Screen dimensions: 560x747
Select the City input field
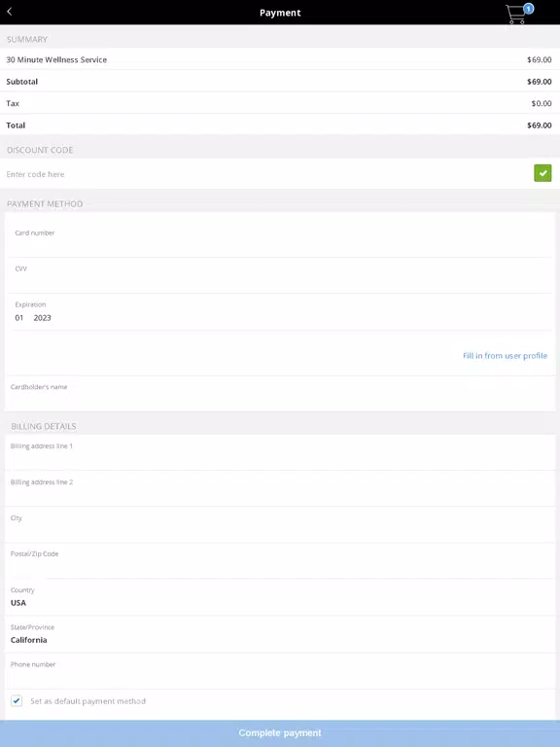coord(280,524)
